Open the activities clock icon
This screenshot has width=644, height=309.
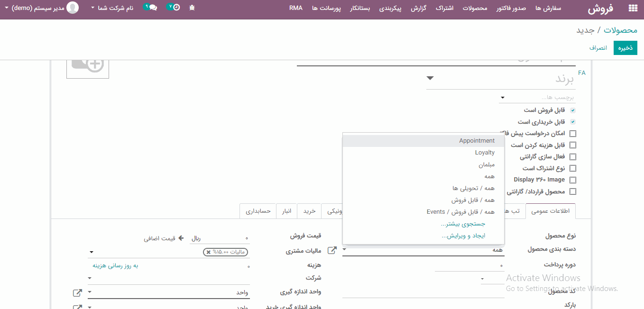tap(176, 8)
